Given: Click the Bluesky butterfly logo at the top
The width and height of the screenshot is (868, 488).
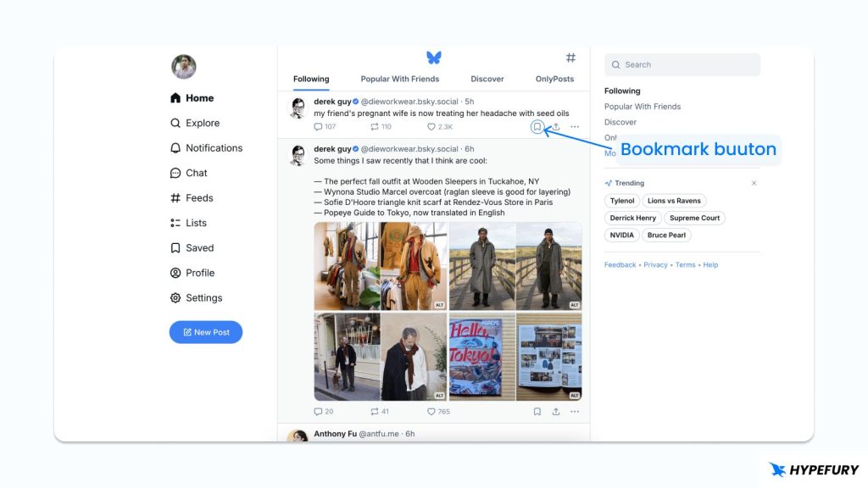Looking at the screenshot, I should [434, 56].
